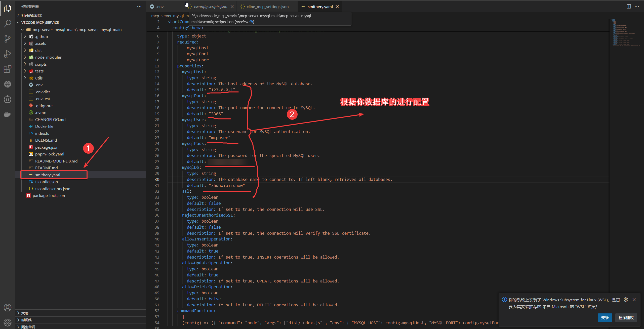Click the 安装 button in WSL notification
This screenshot has height=329, width=644.
coord(605,318)
